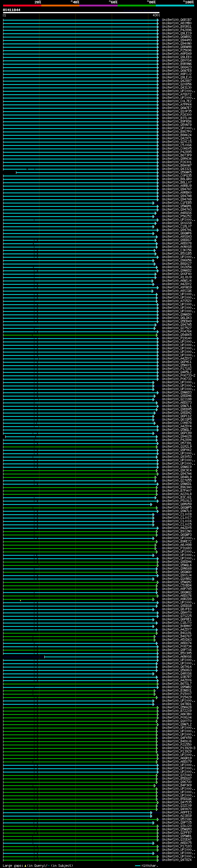Viewport: 197px width, 868px height.
Task: Select hit UniRef100_C5J0G6
Action: point(176,145)
